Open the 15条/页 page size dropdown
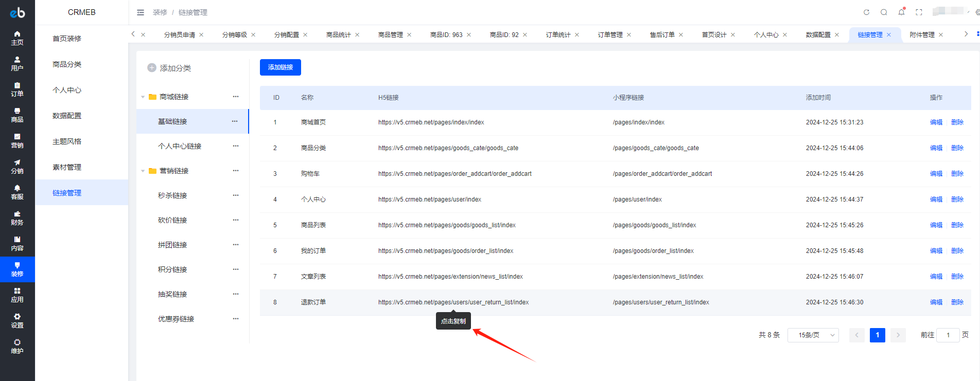Viewport: 980px width, 381px height. click(813, 335)
